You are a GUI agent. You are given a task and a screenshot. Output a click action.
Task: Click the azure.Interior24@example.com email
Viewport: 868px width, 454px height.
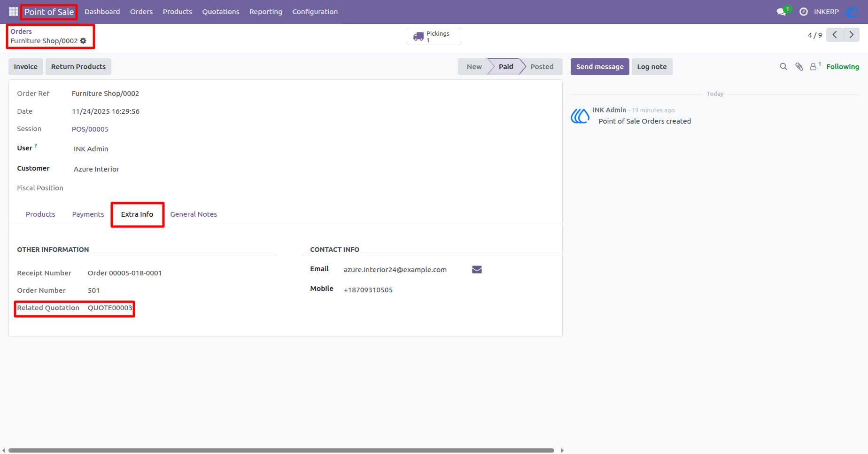coord(395,270)
